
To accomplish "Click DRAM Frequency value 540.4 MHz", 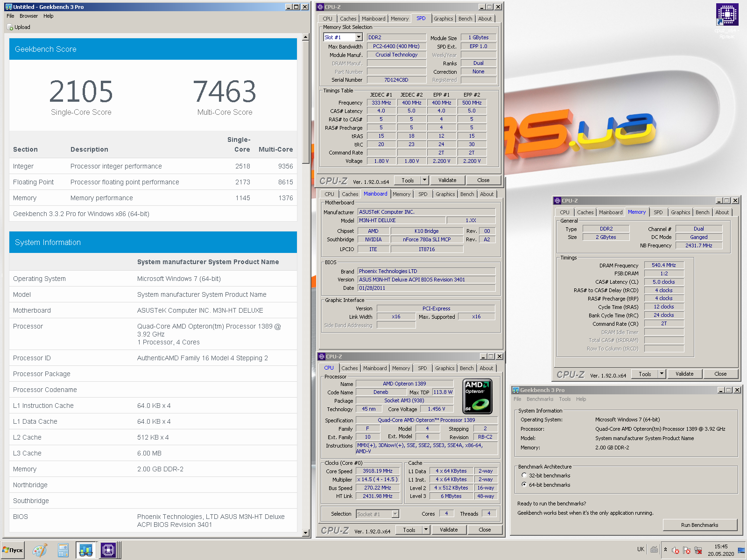I will point(664,265).
